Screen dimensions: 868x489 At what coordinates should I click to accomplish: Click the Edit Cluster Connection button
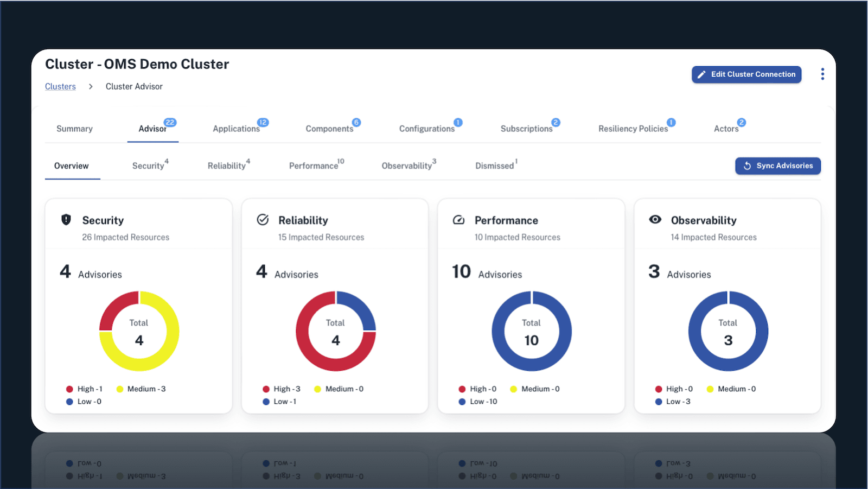[746, 74]
